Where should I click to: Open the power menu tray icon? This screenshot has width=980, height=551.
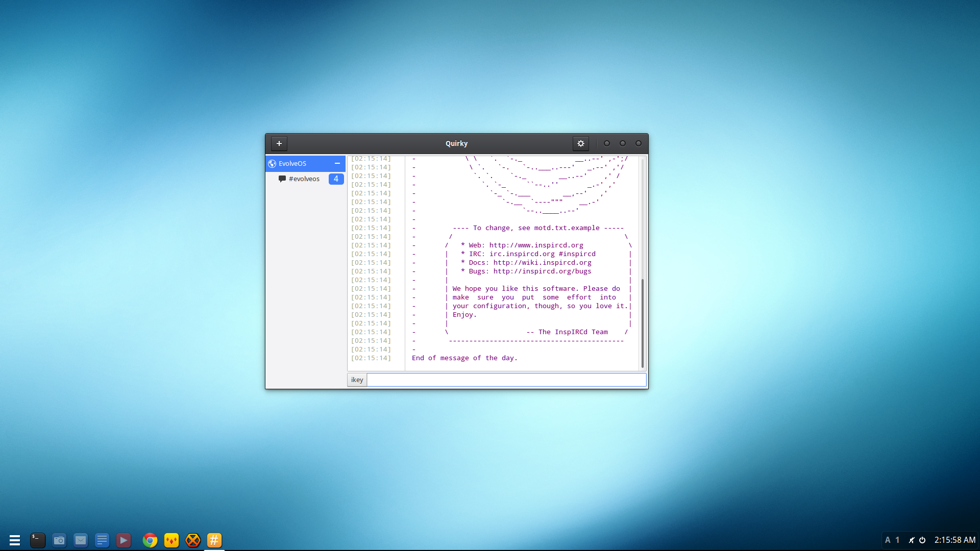point(922,540)
